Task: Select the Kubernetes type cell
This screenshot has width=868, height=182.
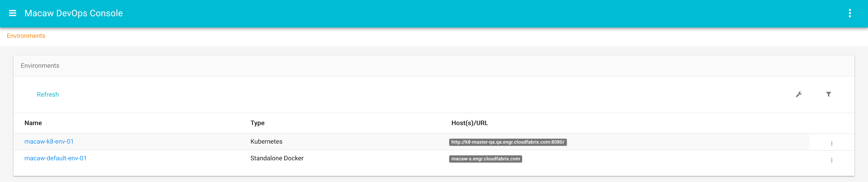Action: click(x=266, y=141)
